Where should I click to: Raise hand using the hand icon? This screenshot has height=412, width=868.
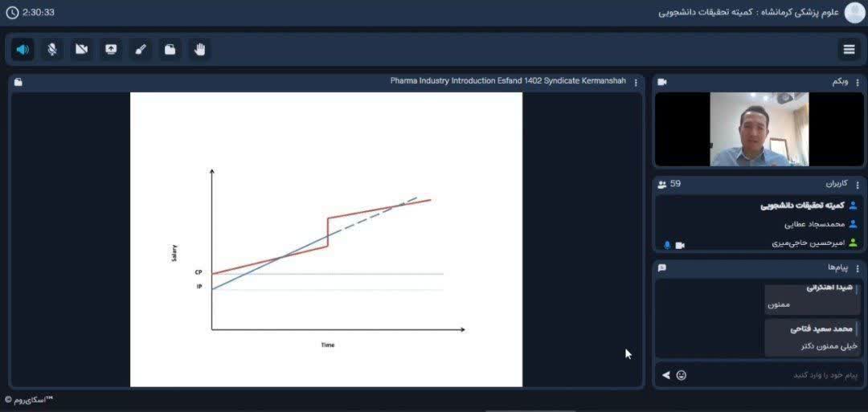pos(199,50)
